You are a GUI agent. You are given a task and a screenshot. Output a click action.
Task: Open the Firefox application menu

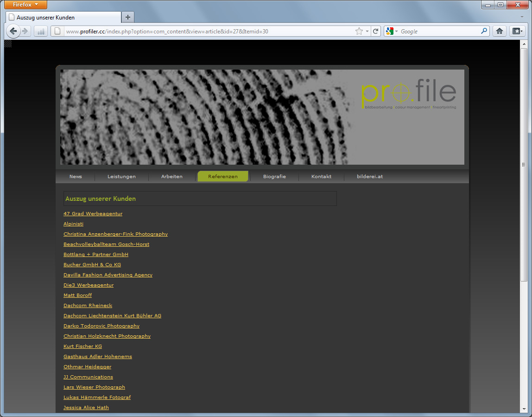(x=26, y=5)
